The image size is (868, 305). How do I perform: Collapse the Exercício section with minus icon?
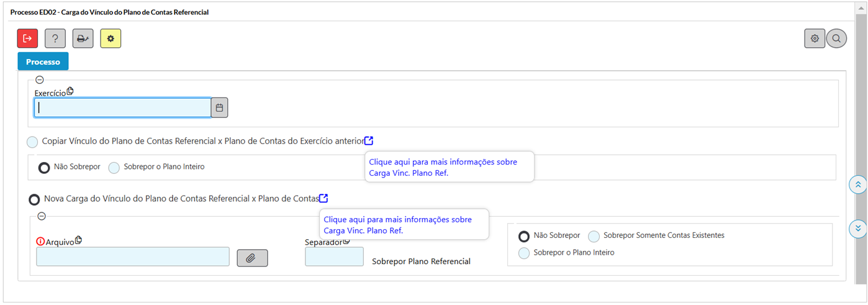click(40, 80)
